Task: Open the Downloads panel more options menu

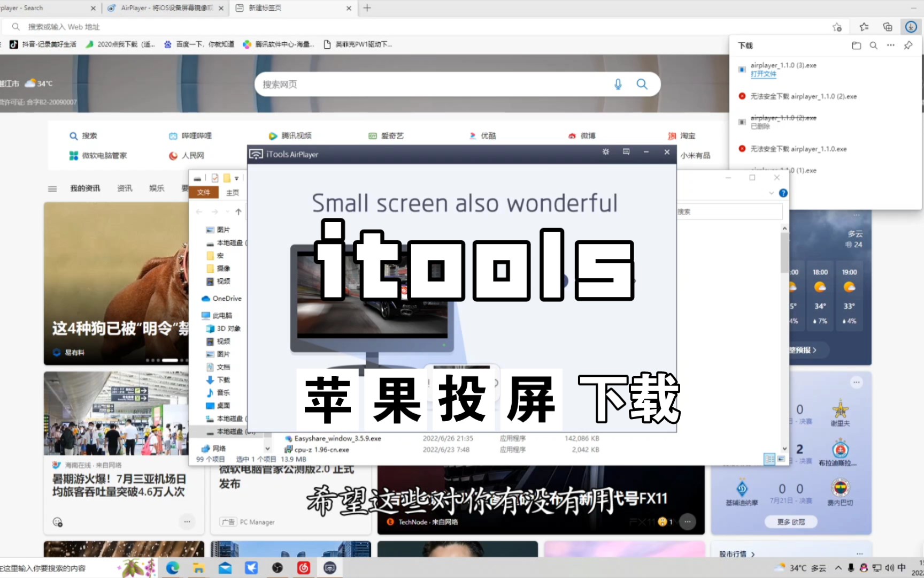Action: pyautogui.click(x=890, y=45)
